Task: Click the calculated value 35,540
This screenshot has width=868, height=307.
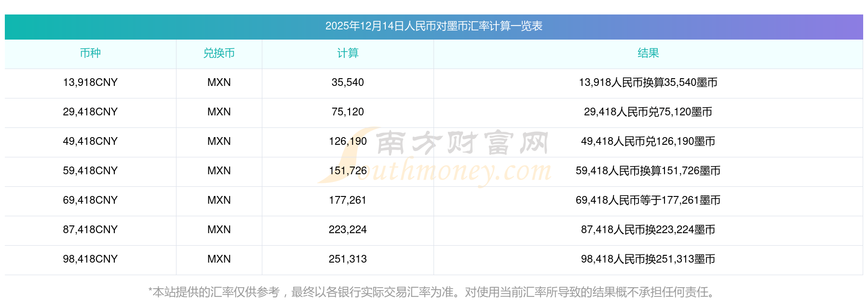Action: click(348, 83)
